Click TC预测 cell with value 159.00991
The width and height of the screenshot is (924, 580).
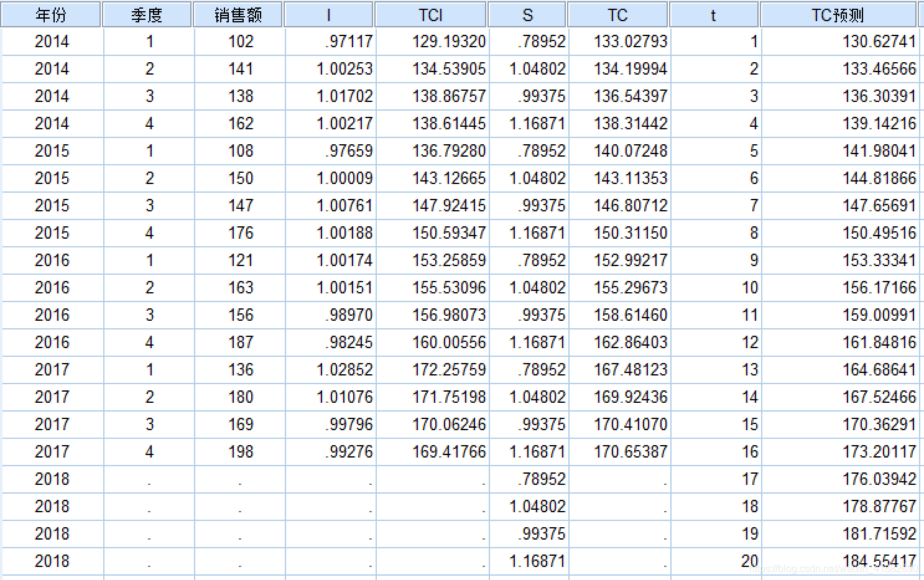(x=840, y=315)
